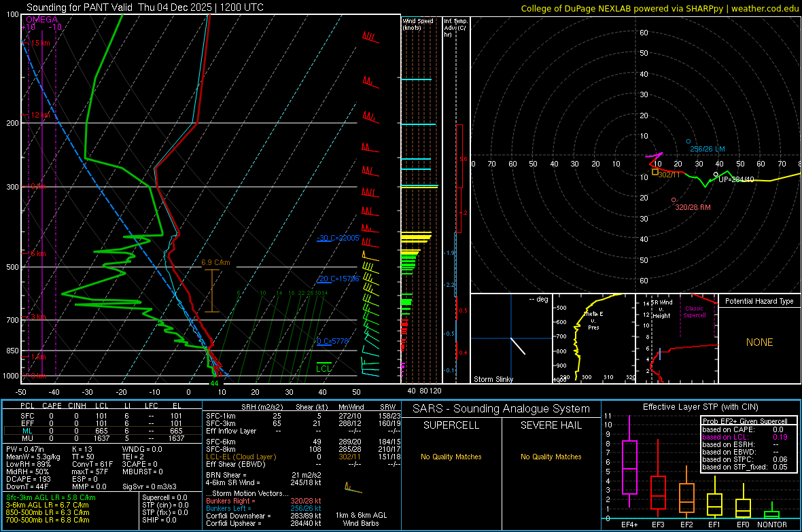Click the 'Classic Supercell' magenta label

pos(694,312)
